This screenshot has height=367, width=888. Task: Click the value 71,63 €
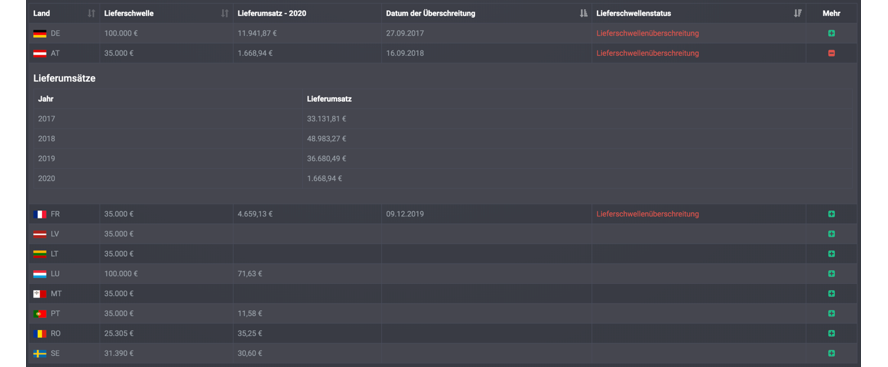tap(250, 274)
